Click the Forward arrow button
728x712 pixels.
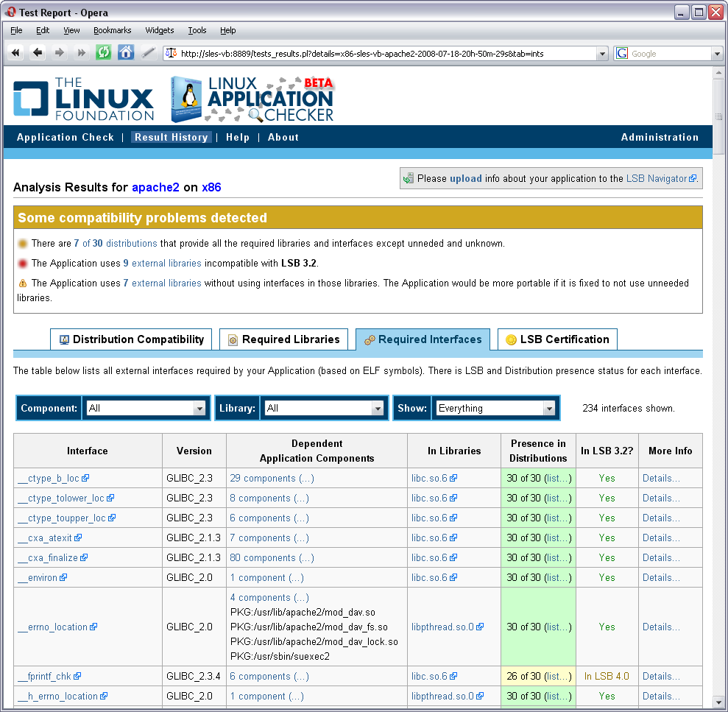60,53
